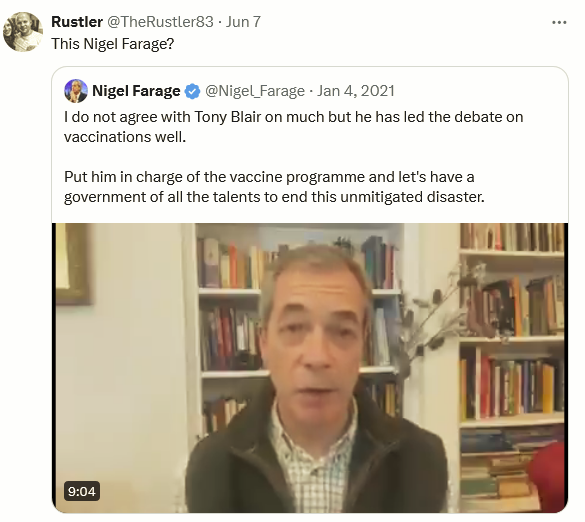Click the framed picture in the video's corner

click(x=73, y=263)
